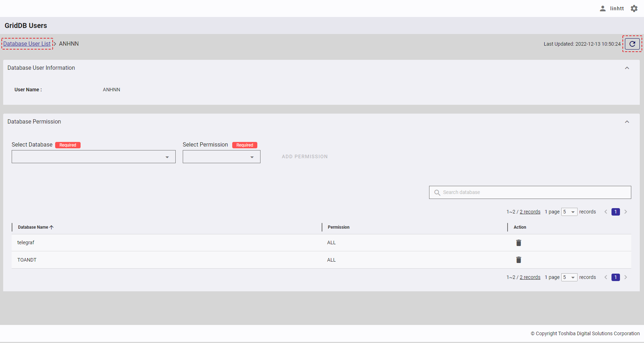Click the linhtt user account icon
Viewport: 644px width, 343px height.
(603, 8)
